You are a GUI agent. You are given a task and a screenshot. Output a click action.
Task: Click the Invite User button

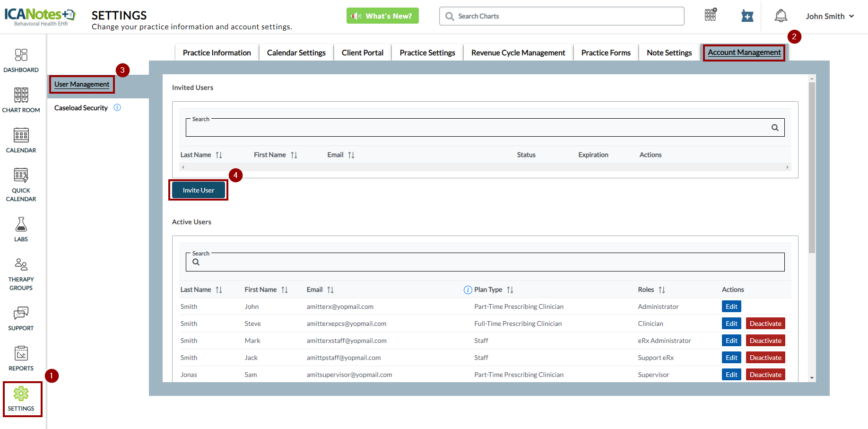199,190
